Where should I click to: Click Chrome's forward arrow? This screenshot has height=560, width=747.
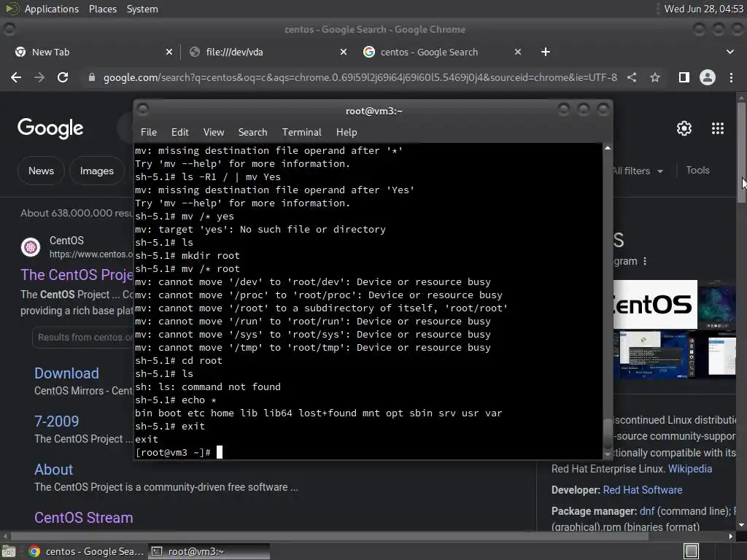[x=39, y=77]
